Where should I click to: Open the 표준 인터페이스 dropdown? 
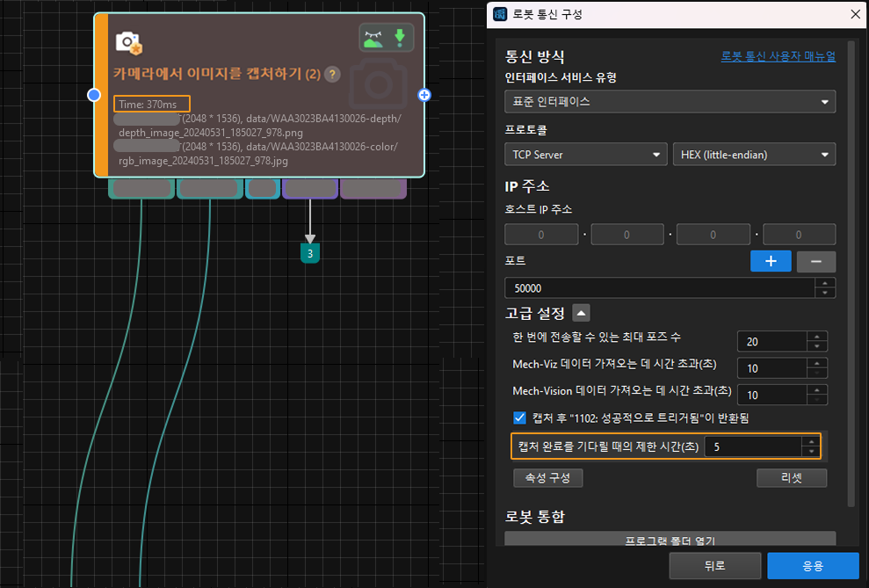click(x=670, y=102)
